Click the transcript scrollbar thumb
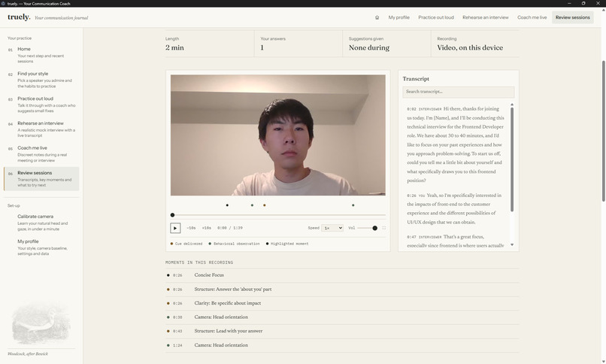 [512, 159]
